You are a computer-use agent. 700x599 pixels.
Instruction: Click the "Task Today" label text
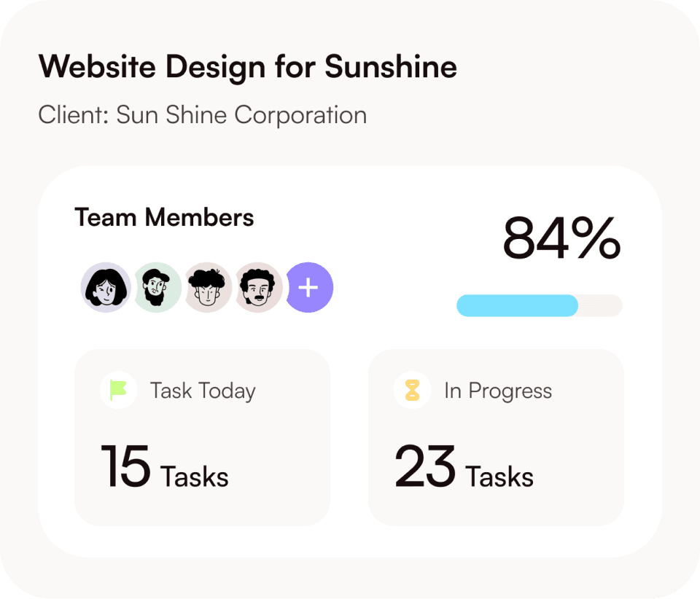point(203,391)
